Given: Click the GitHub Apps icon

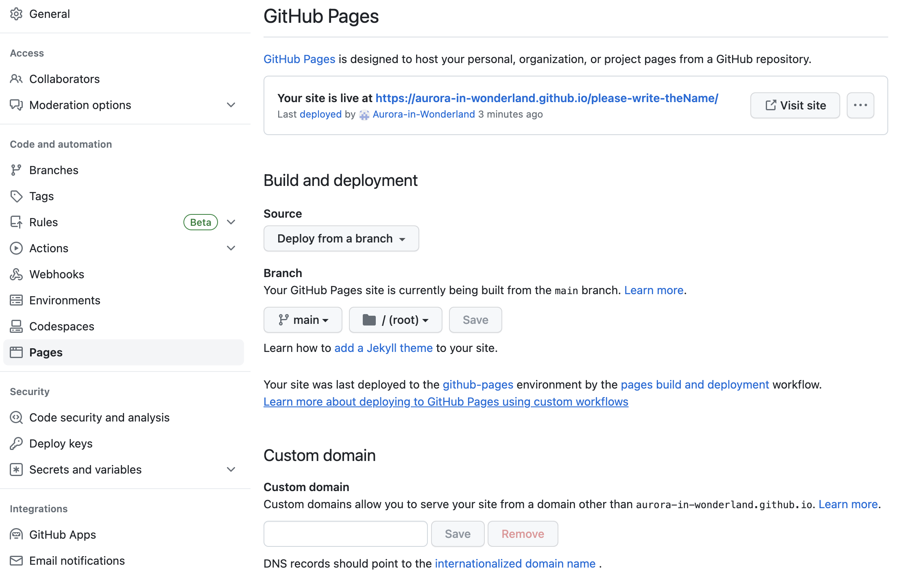Looking at the screenshot, I should coord(16,535).
